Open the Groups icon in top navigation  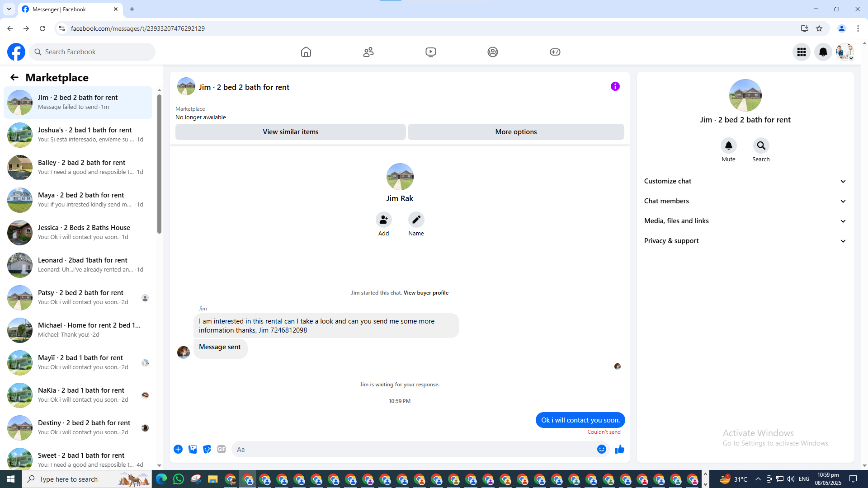(493, 52)
